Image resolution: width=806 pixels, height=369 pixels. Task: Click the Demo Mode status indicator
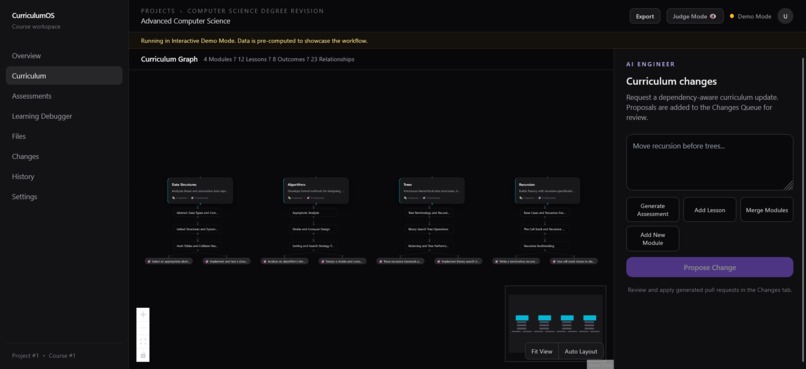[750, 16]
